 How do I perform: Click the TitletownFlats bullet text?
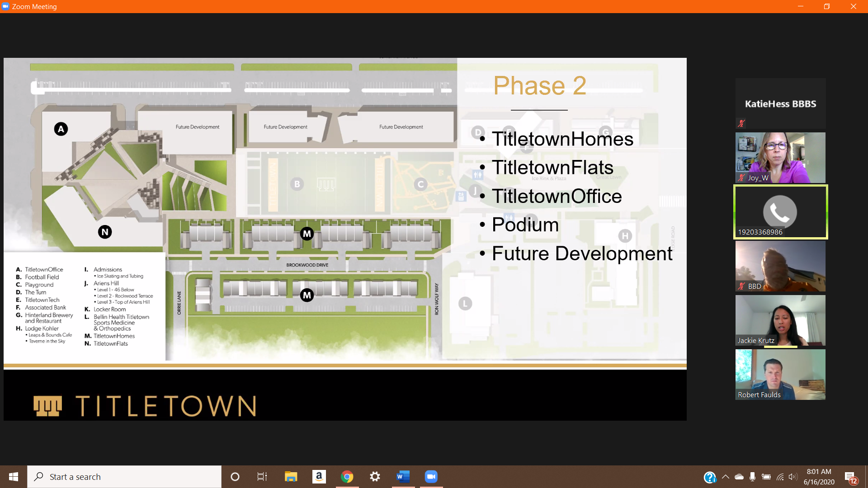pyautogui.click(x=552, y=167)
